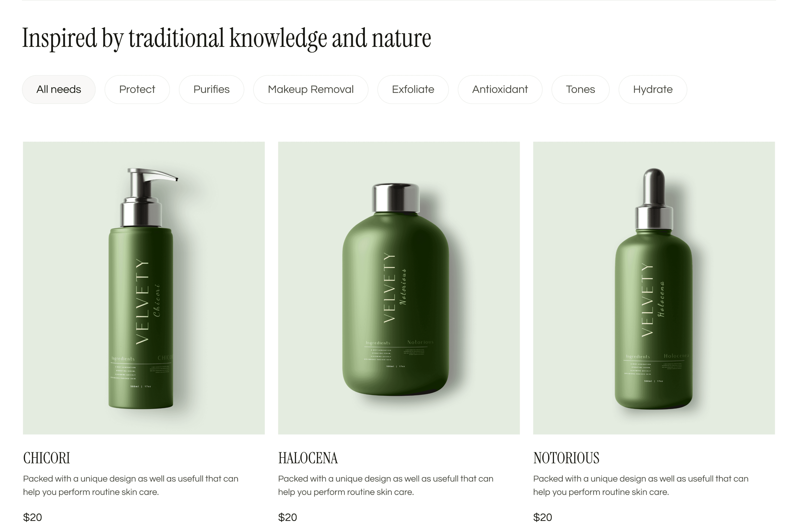Show Antioxidant products
798x532 pixels.
(x=500, y=90)
